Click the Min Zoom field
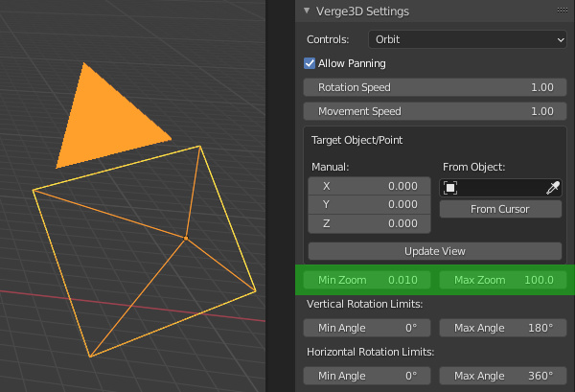This screenshot has width=575, height=392. [x=367, y=280]
